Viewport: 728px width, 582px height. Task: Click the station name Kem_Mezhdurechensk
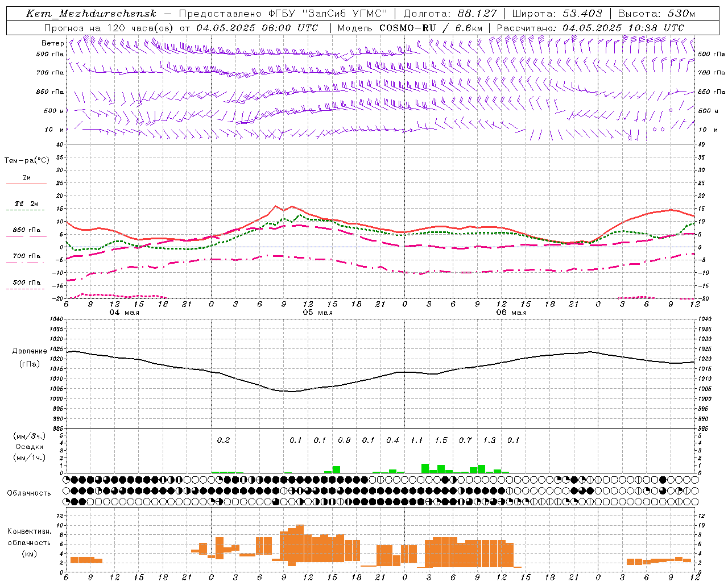point(91,14)
